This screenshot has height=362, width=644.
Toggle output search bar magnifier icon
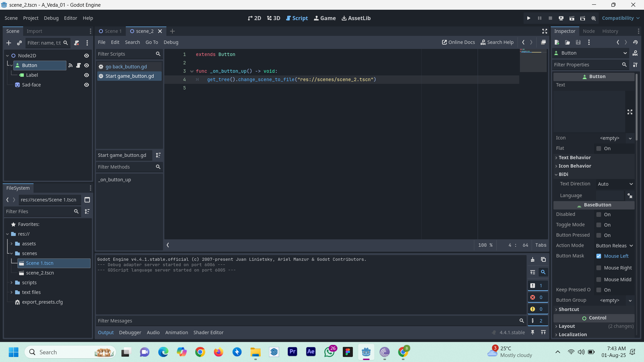543,272
